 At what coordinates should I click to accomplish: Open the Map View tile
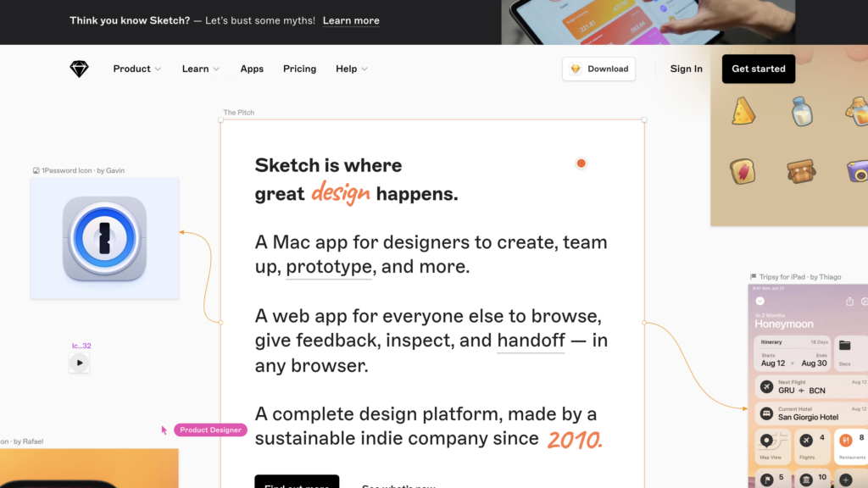tap(771, 446)
